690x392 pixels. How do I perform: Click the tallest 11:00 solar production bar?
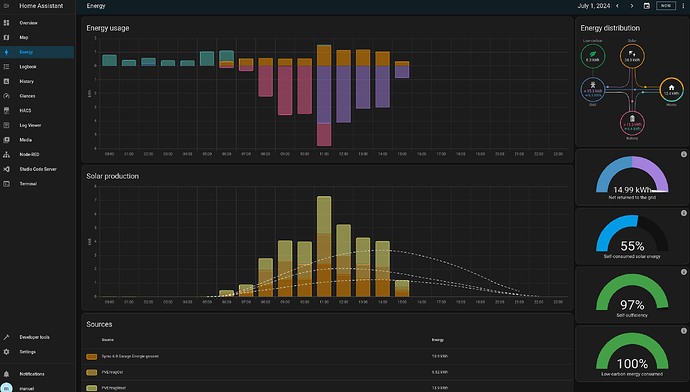[x=324, y=246]
